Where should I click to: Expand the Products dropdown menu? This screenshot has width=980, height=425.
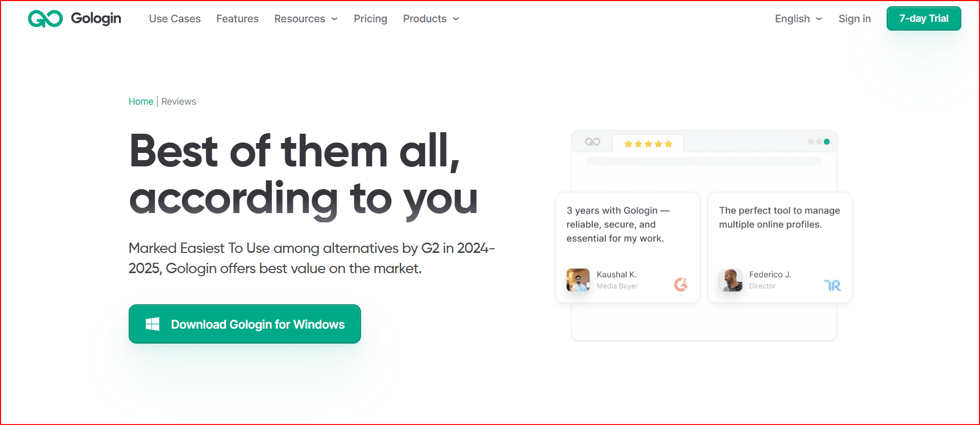click(431, 19)
